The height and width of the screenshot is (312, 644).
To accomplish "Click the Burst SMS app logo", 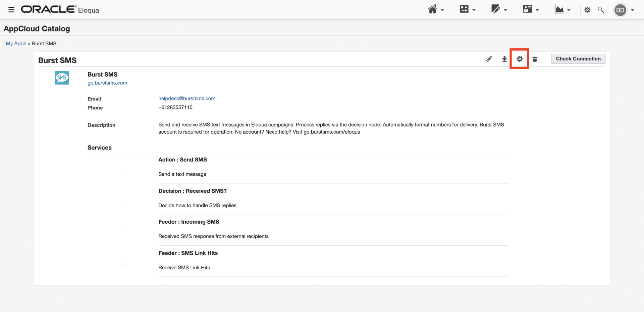I will 62,78.
